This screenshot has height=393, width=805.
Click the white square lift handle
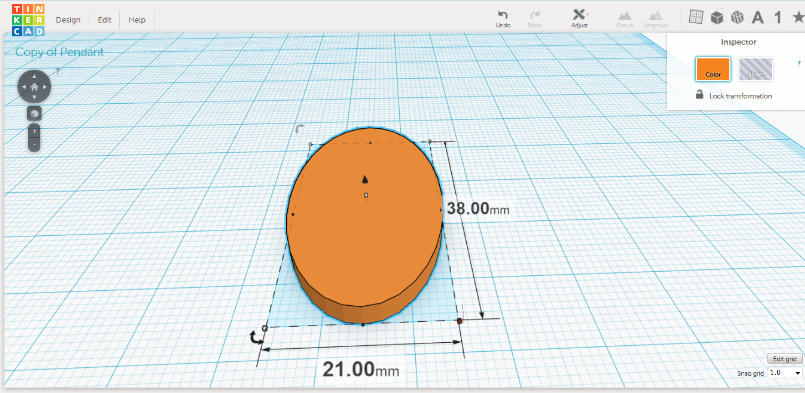point(366,195)
